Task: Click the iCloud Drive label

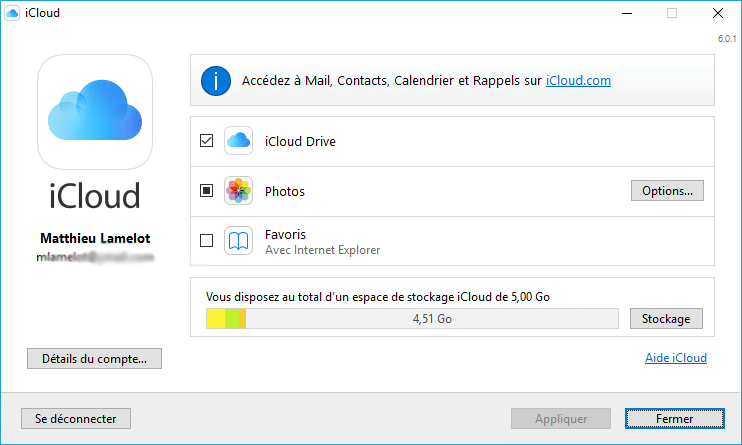Action: pos(300,141)
